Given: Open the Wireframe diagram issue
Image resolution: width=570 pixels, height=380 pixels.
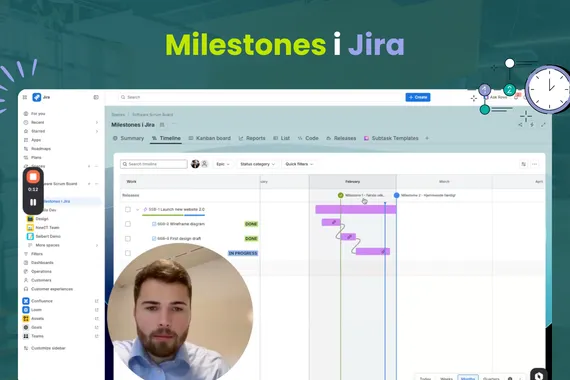Looking at the screenshot, I should (181, 224).
